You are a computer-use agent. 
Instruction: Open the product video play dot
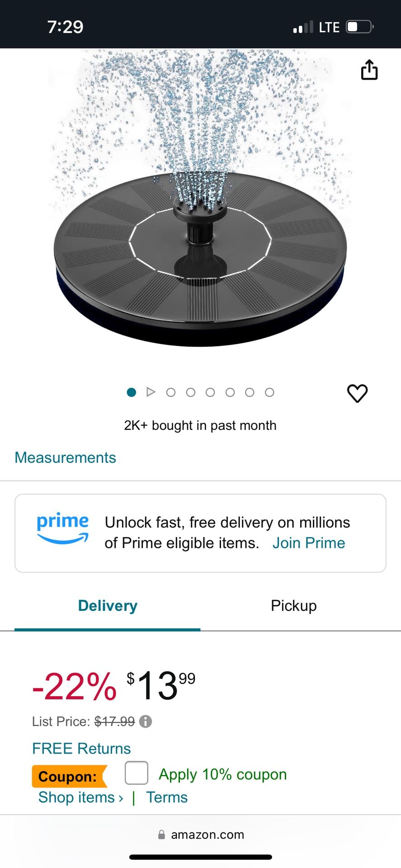151,392
